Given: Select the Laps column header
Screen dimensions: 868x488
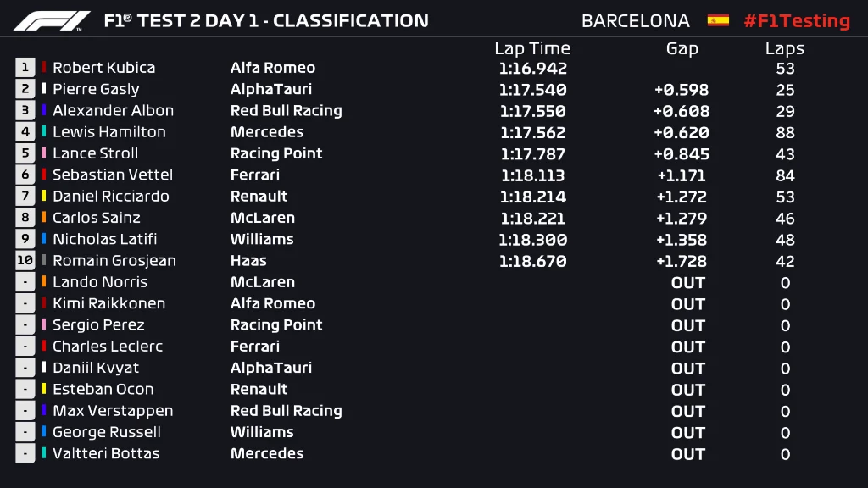Looking at the screenshot, I should [x=784, y=48].
